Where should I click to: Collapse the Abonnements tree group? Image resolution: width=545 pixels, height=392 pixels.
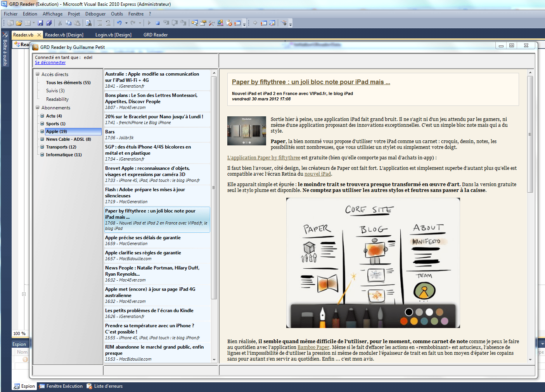point(38,107)
